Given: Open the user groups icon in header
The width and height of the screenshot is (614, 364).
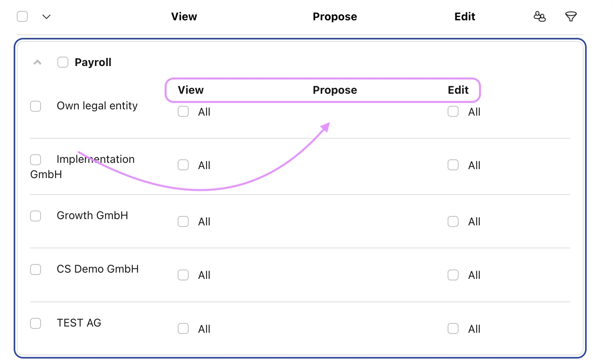Looking at the screenshot, I should 539,16.
